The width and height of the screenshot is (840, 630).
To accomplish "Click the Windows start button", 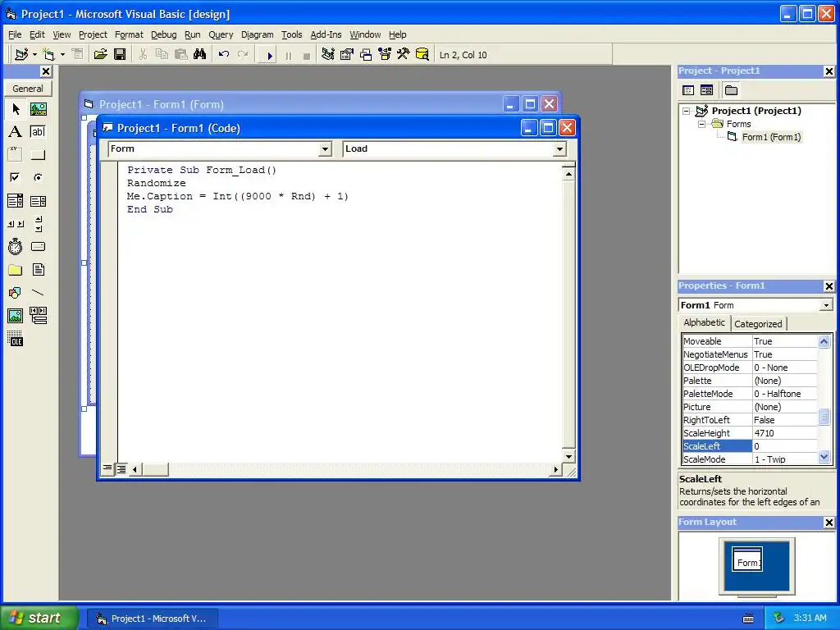I will 39,619.
